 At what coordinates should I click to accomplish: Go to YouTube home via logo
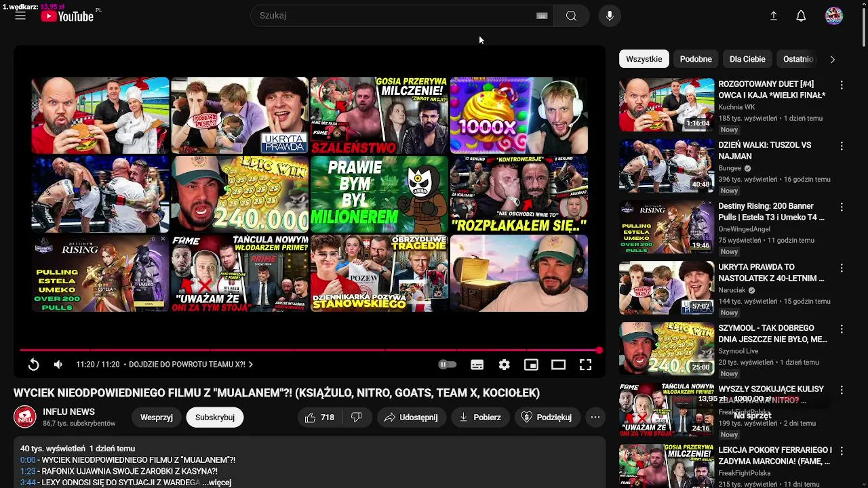[x=67, y=16]
